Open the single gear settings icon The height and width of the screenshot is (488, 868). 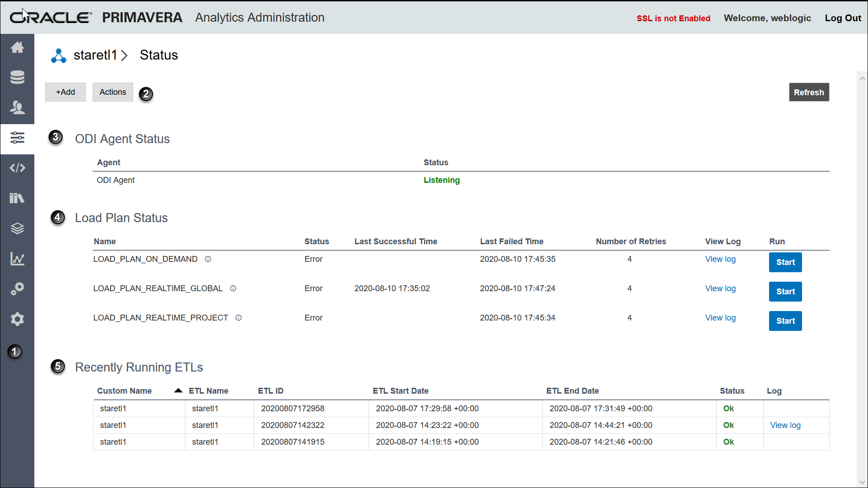17,319
